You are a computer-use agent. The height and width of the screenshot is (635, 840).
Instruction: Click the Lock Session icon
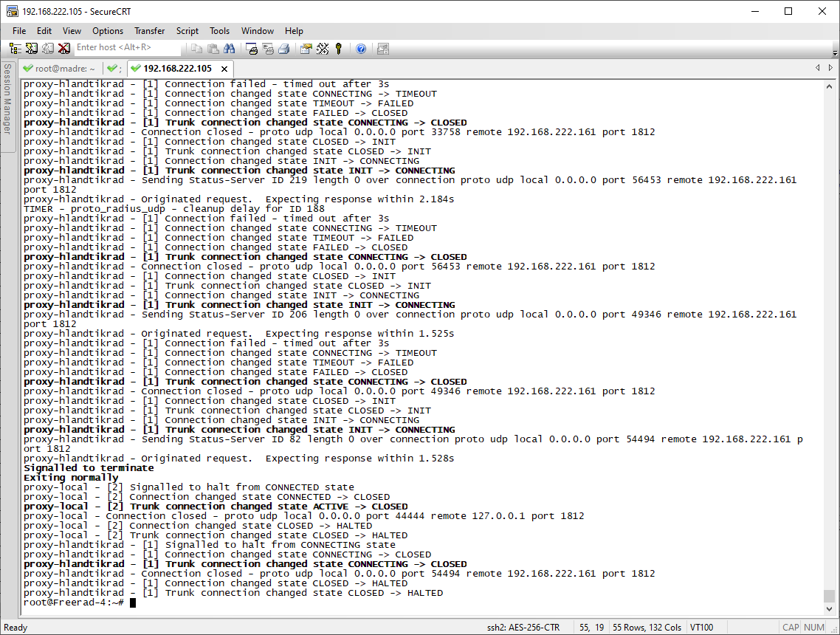point(382,49)
